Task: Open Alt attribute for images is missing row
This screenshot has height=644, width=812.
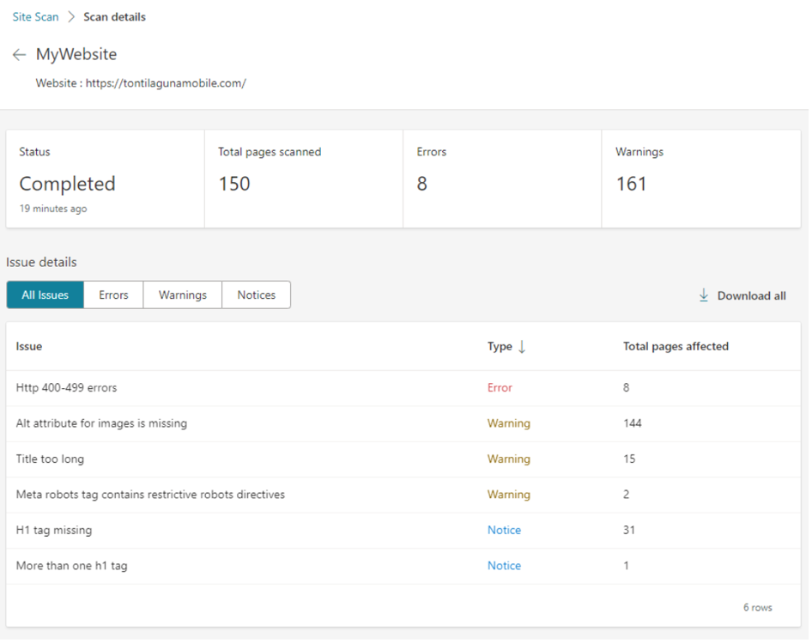Action: [x=101, y=423]
